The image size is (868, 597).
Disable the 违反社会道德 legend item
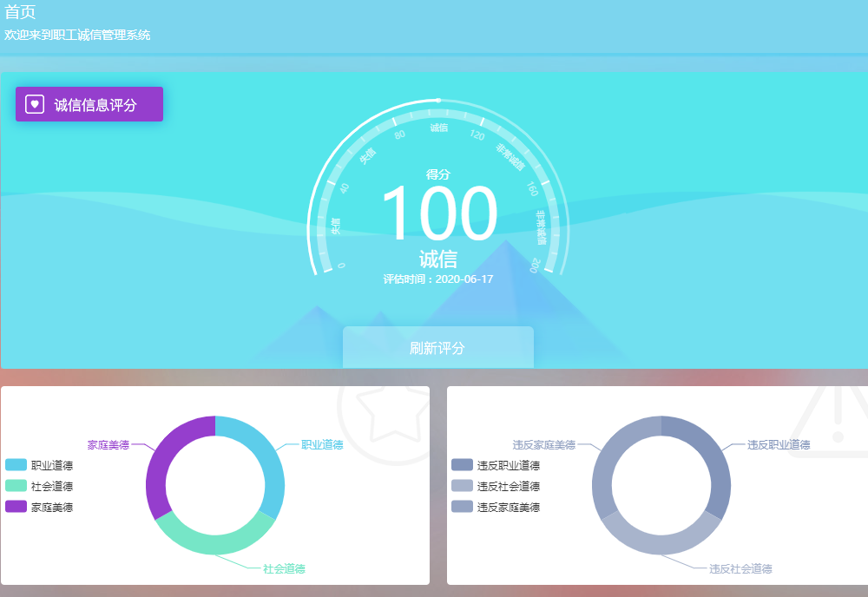pos(508,486)
